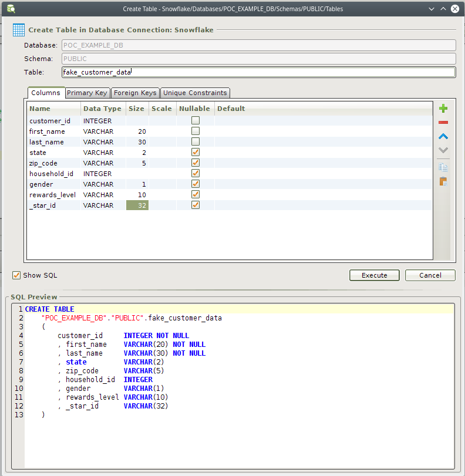Screen dimensions: 465x476
Task: Select the _star_id name cell
Action: point(54,205)
